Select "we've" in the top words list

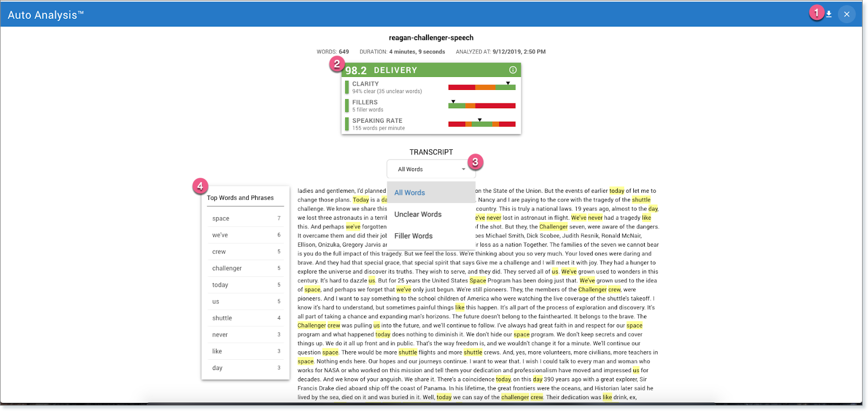245,235
